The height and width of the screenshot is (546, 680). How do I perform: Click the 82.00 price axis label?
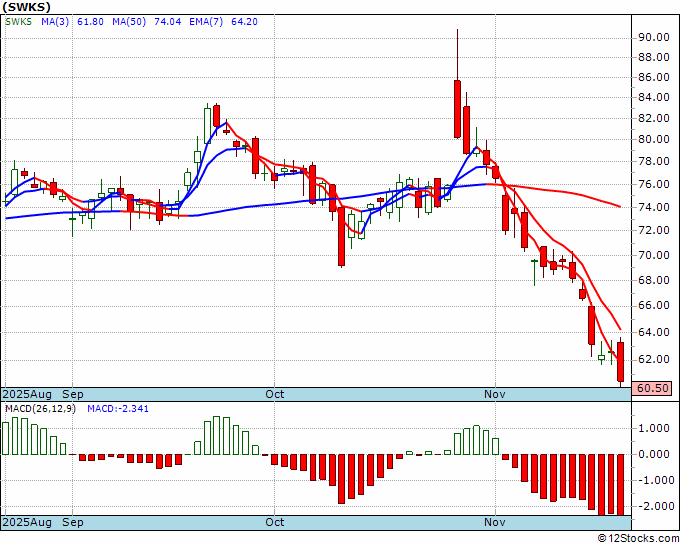(654, 118)
